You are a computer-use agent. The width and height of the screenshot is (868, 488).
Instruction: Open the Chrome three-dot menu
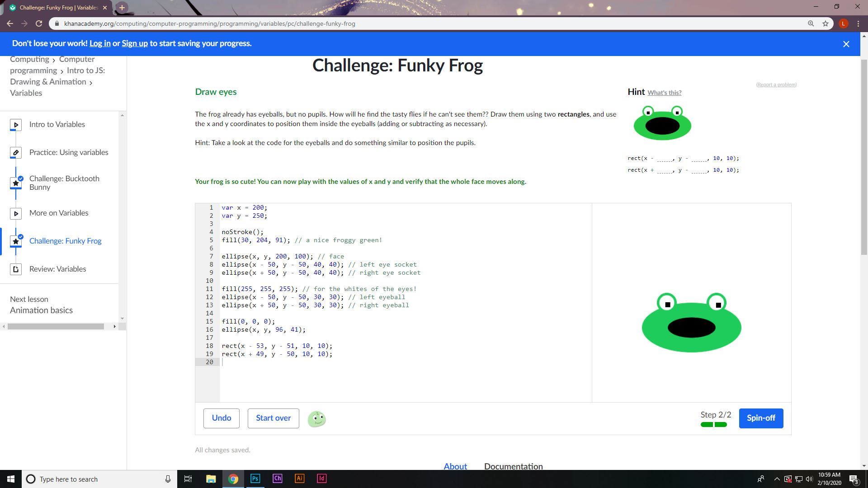pyautogui.click(x=858, y=23)
